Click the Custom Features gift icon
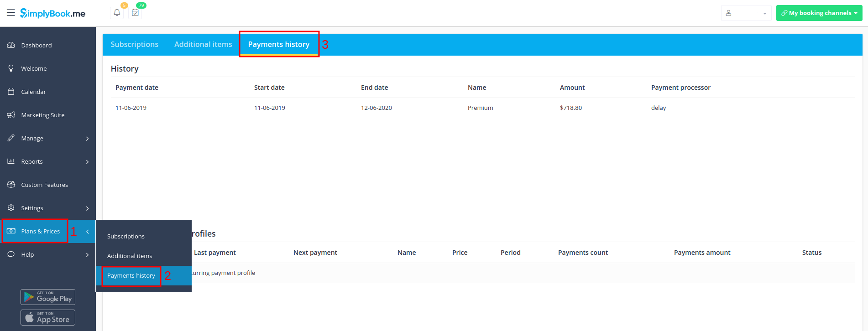868x331 pixels. [x=11, y=185]
